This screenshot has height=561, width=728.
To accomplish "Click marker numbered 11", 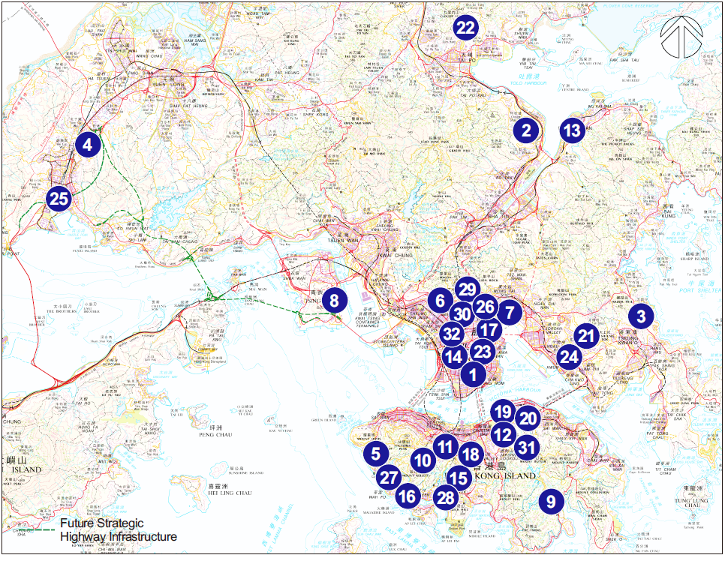I will pos(446,447).
